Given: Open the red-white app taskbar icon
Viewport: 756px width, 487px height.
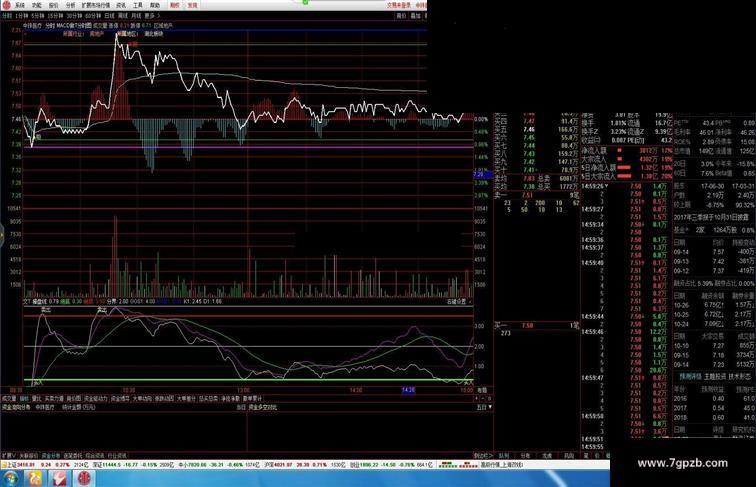Looking at the screenshot, I should (60, 479).
